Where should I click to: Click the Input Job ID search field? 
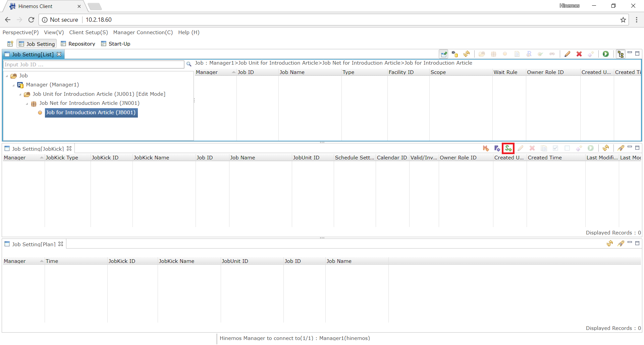click(x=94, y=64)
